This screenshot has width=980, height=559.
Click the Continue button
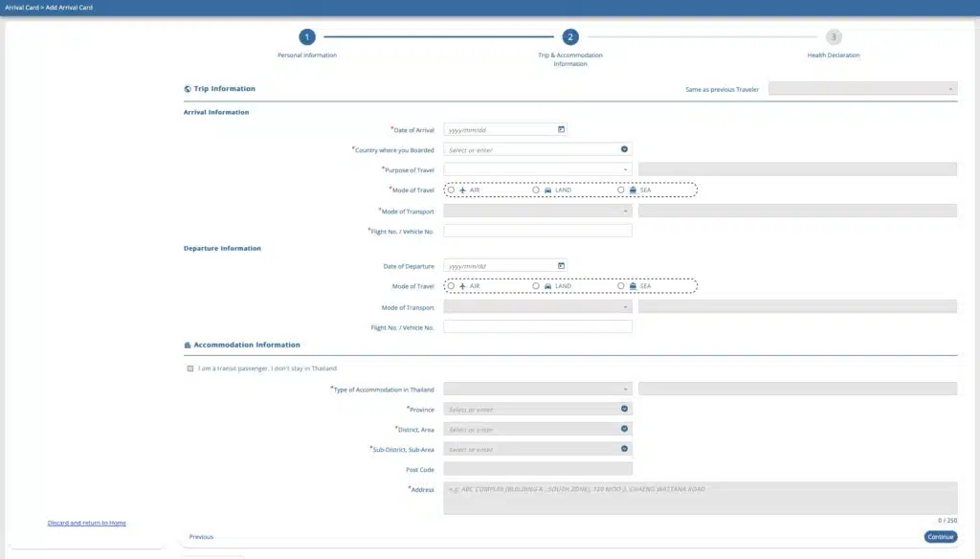[941, 536]
